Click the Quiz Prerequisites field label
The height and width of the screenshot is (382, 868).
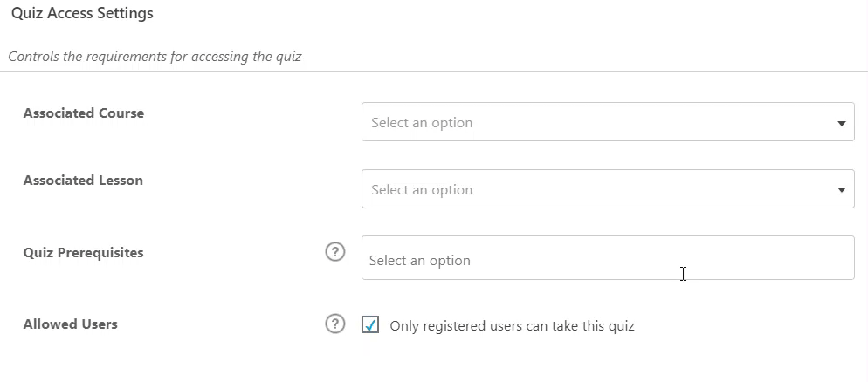click(84, 253)
